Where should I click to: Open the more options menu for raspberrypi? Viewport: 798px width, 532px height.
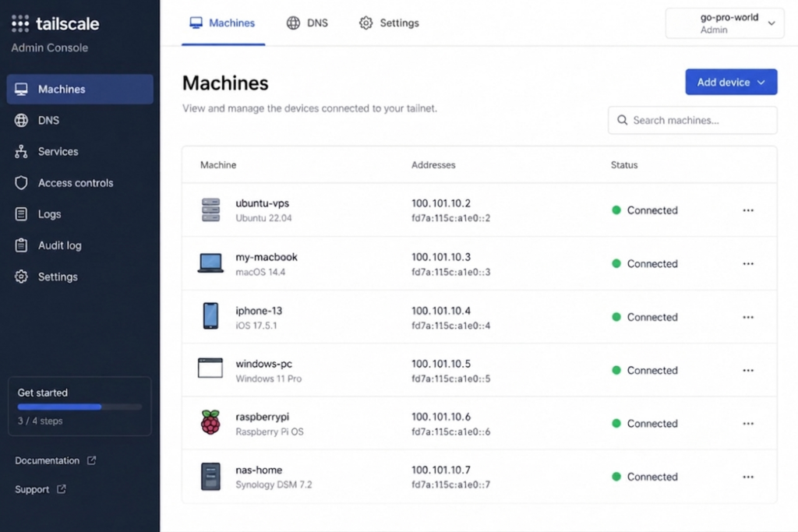coord(747,423)
